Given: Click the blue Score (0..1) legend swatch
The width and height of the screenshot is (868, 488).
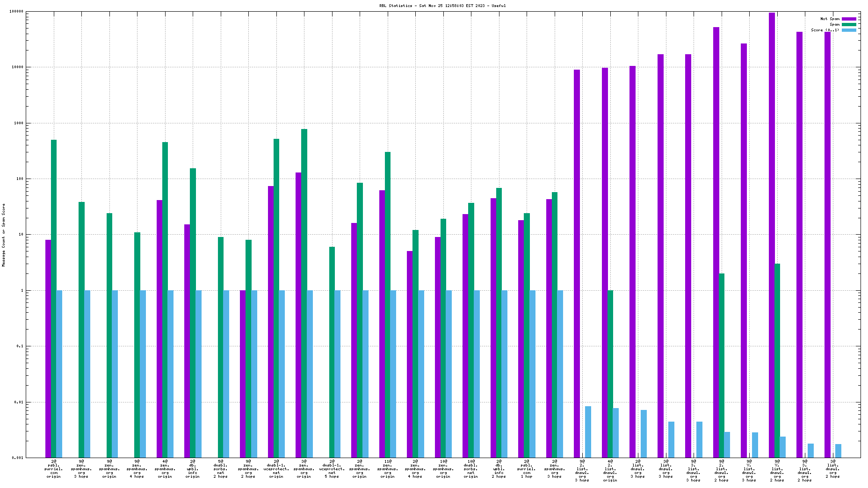Looking at the screenshot, I should tap(849, 30).
